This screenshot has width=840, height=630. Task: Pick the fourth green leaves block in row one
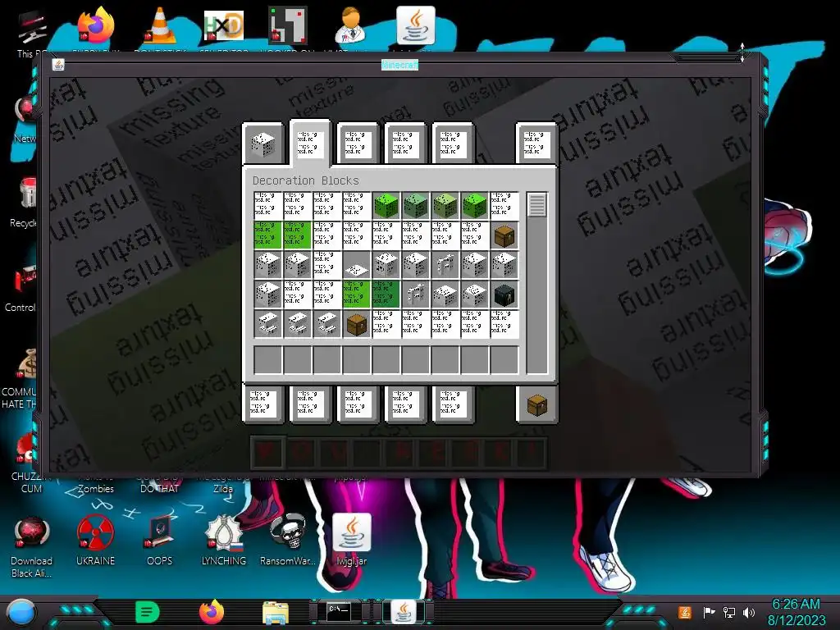coord(475,206)
